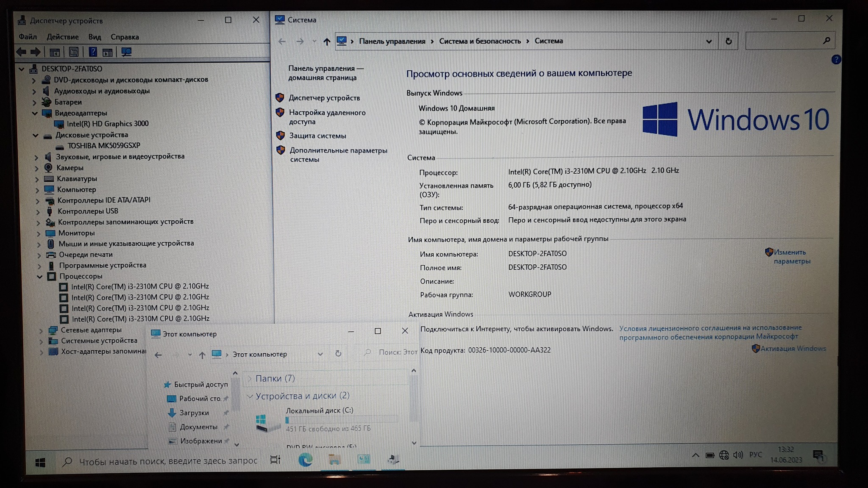This screenshot has width=868, height=488.
Task: Click the scan for hardware changes toolbar icon
Action: tap(126, 52)
